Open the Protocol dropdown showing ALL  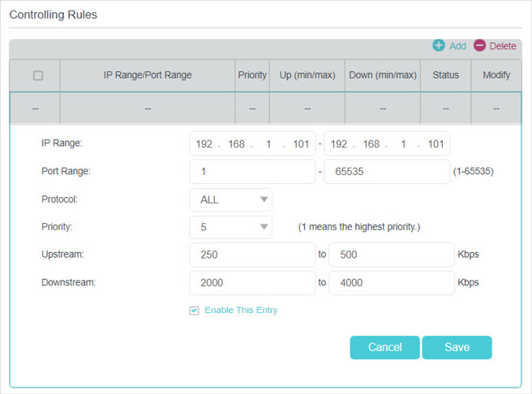pos(230,199)
